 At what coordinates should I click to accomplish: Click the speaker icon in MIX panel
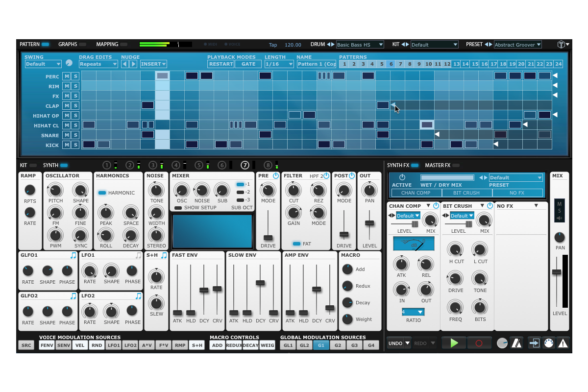coord(559,218)
